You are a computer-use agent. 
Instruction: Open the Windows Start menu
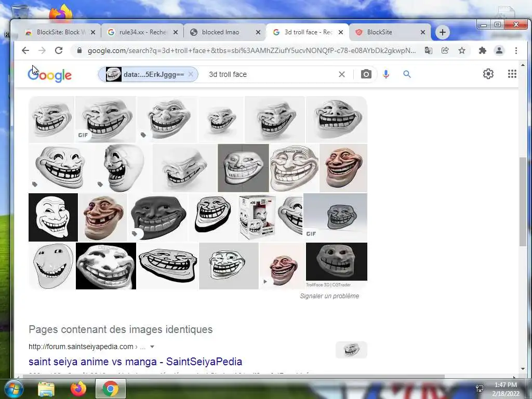[x=13, y=389]
